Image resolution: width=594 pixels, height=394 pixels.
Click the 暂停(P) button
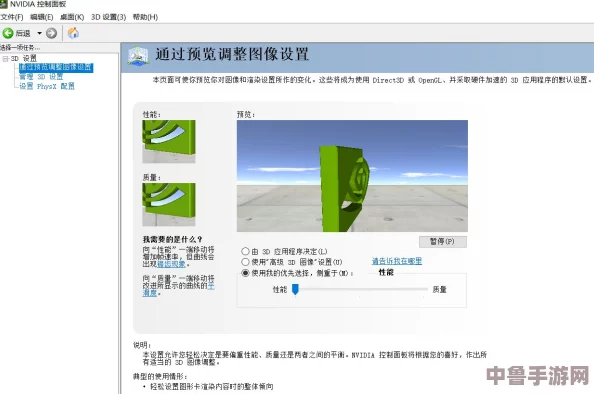tap(442, 242)
